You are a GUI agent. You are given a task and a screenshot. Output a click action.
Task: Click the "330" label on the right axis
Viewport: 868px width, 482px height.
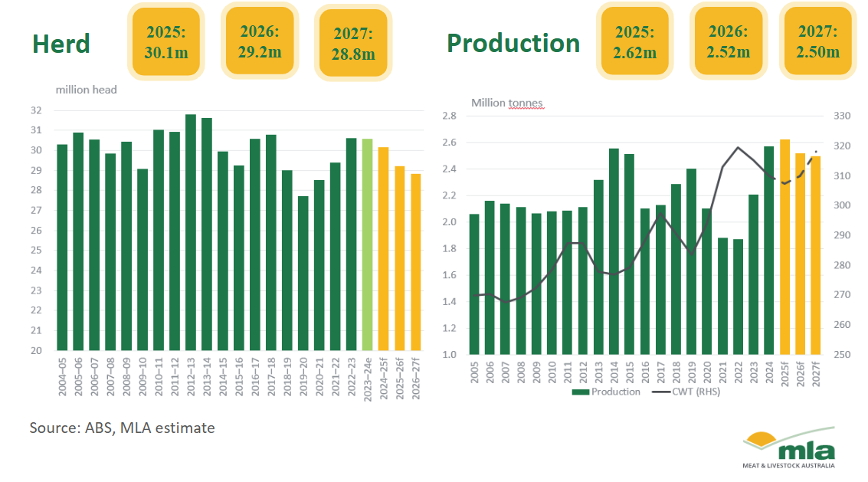[842, 116]
